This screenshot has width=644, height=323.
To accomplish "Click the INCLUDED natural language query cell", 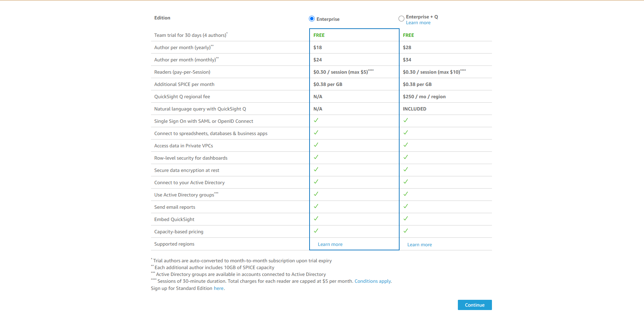I will (415, 109).
